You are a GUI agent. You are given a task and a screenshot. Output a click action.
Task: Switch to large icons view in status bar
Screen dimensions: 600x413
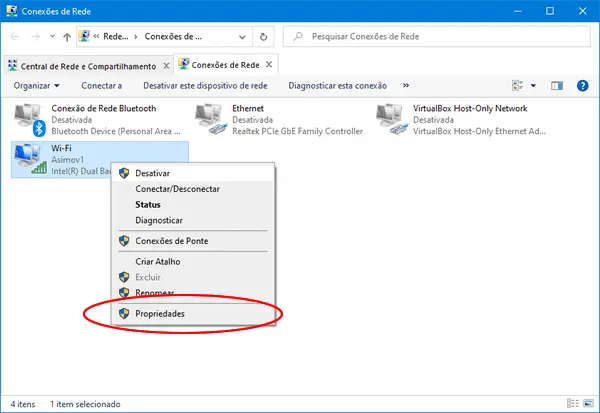(x=588, y=405)
